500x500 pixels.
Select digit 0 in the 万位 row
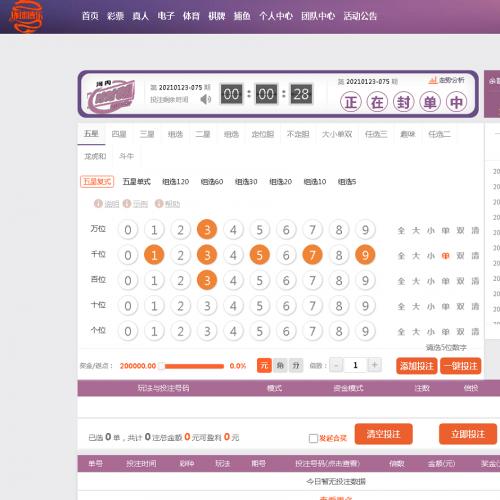click(x=128, y=230)
